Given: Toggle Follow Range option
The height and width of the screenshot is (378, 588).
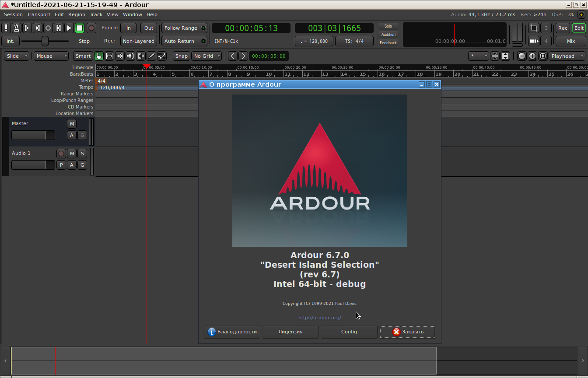Looking at the screenshot, I should click(x=184, y=28).
